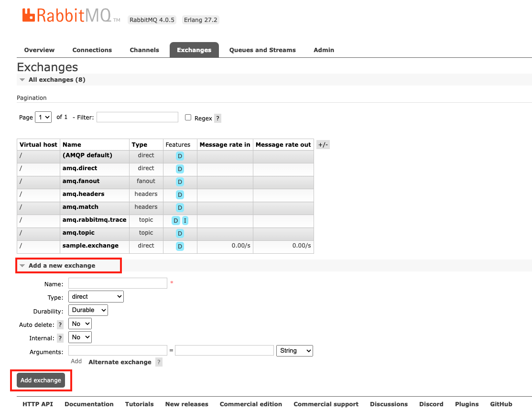Enable the Regex checkbox
Image resolution: width=532 pixels, height=411 pixels.
[188, 117]
